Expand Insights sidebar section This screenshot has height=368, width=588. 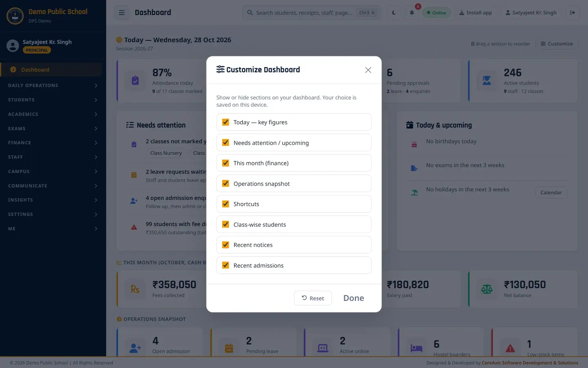point(53,200)
